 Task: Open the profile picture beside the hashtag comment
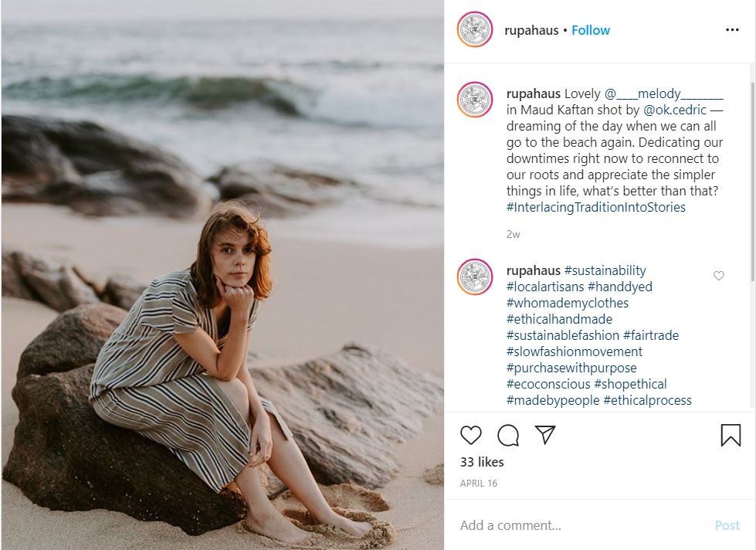coord(474,277)
